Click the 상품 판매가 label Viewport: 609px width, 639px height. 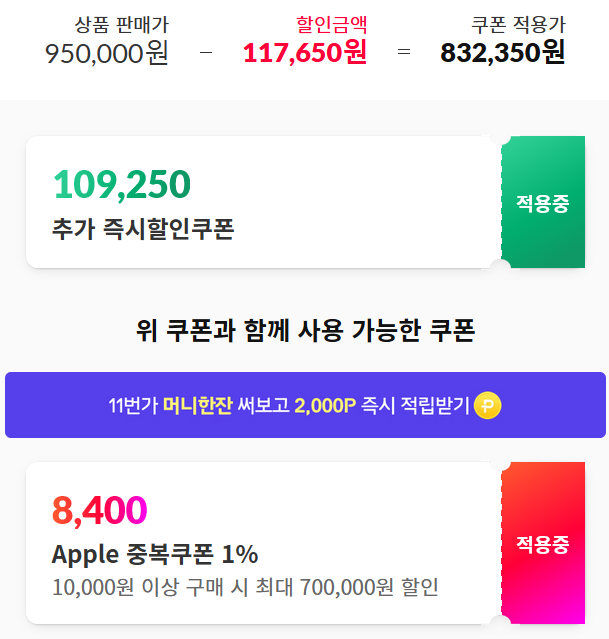(x=121, y=25)
